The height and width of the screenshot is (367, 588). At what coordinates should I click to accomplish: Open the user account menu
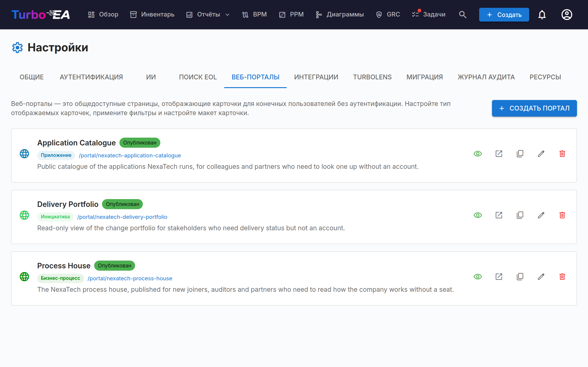coord(567,14)
